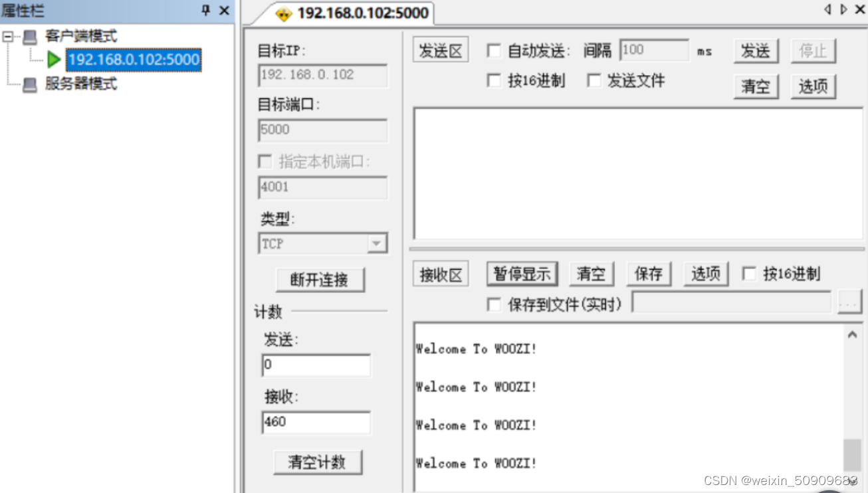Click the browse "..." file button
Image resolution: width=868 pixels, height=493 pixels.
[849, 303]
